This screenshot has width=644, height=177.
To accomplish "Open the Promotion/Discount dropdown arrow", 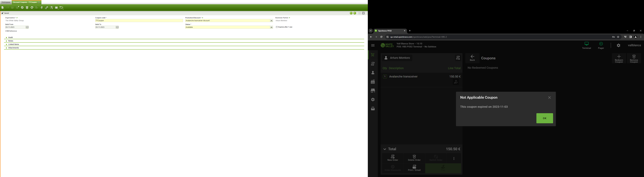I will 271,21.
